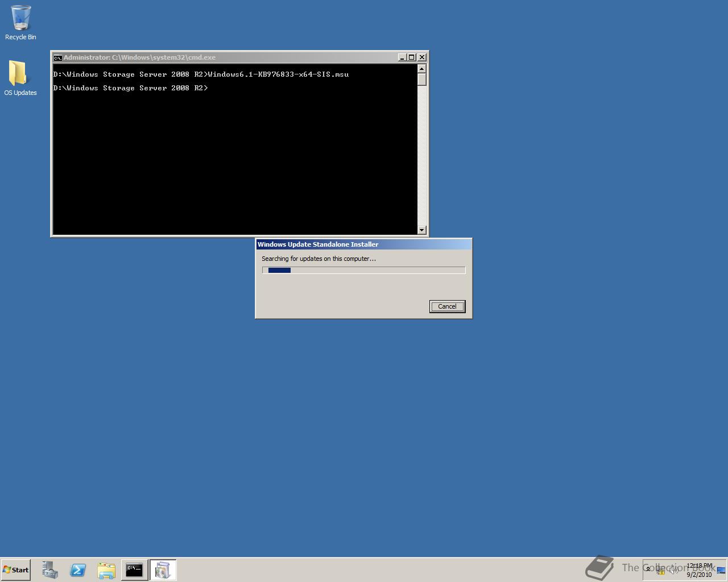Click the cmd window scroll up arrow
This screenshot has width=728, height=582.
pyautogui.click(x=421, y=68)
